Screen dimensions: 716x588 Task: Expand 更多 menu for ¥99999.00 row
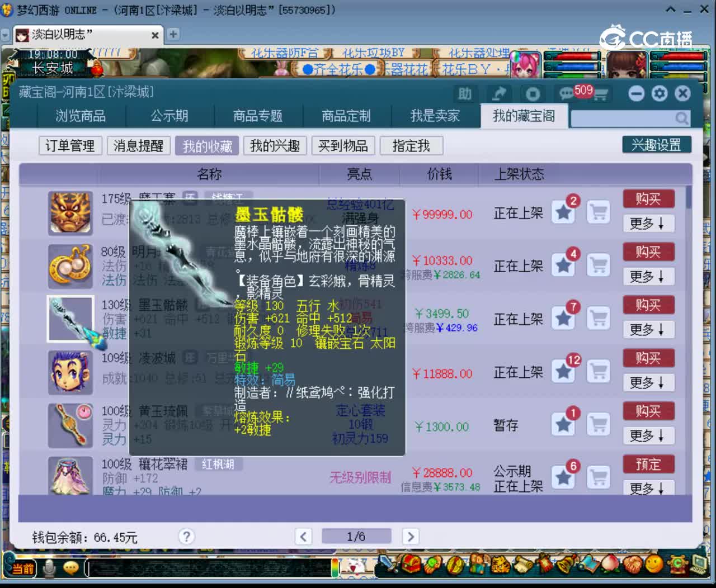click(648, 224)
